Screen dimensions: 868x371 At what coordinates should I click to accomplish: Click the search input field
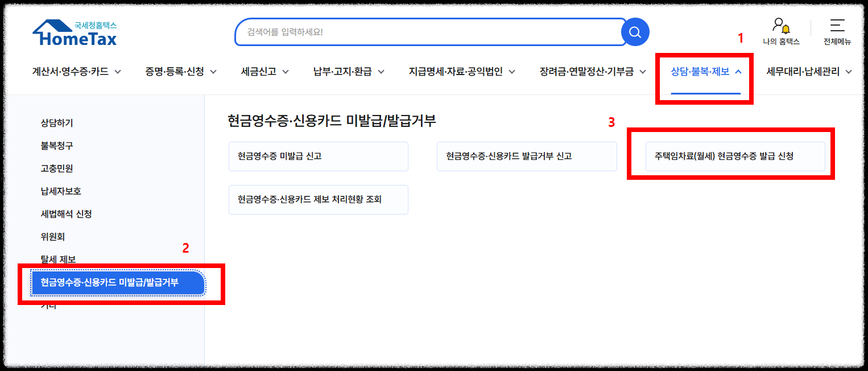tap(427, 32)
